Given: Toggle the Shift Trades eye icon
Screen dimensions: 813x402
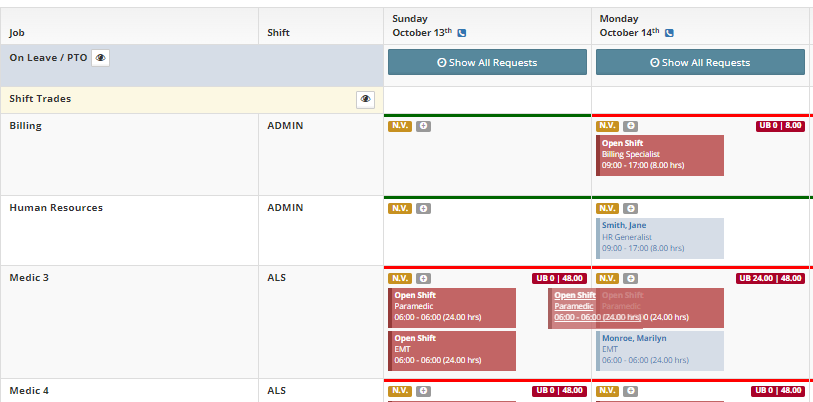Looking at the screenshot, I should coord(365,99).
